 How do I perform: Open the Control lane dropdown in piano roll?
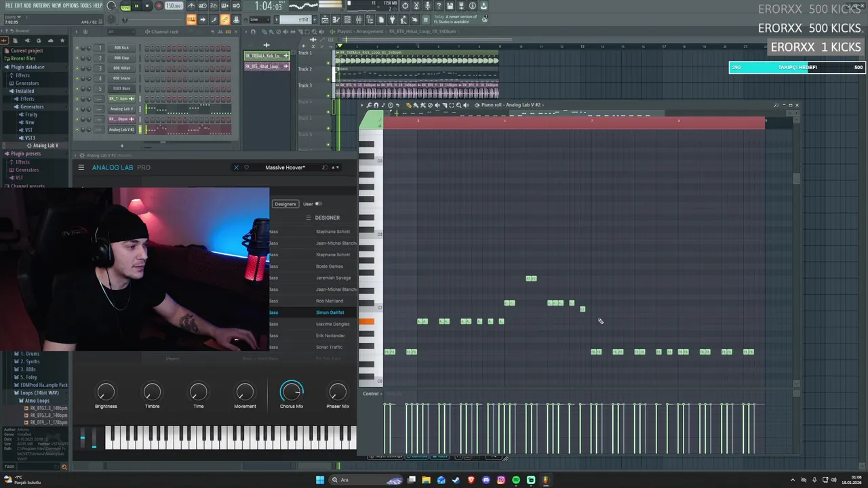click(x=371, y=394)
